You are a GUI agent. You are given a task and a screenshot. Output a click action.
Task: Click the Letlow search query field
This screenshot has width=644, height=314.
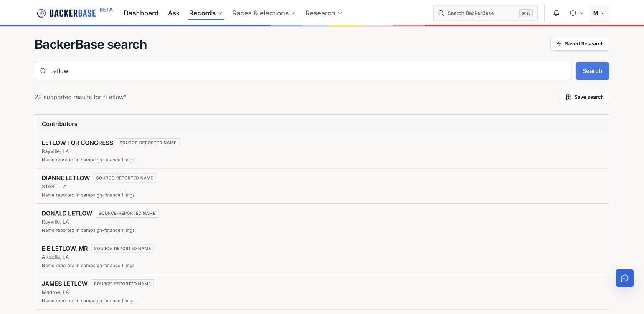click(x=303, y=71)
